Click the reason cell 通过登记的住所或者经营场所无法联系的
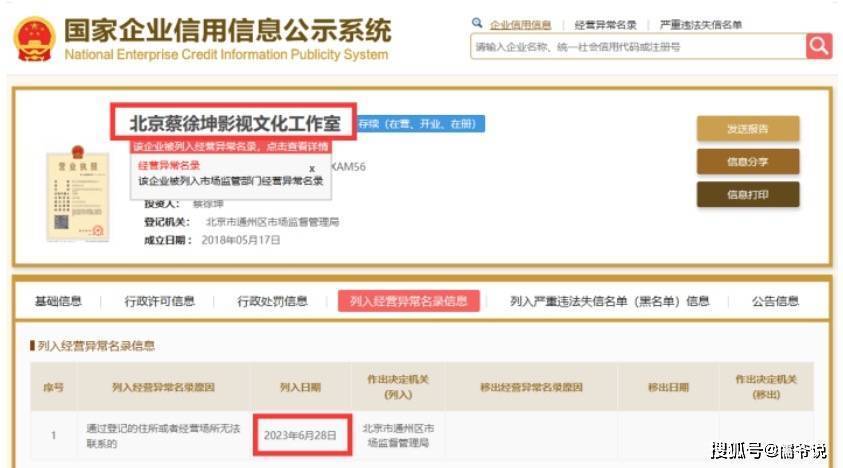The height and width of the screenshot is (468, 843). click(x=163, y=436)
